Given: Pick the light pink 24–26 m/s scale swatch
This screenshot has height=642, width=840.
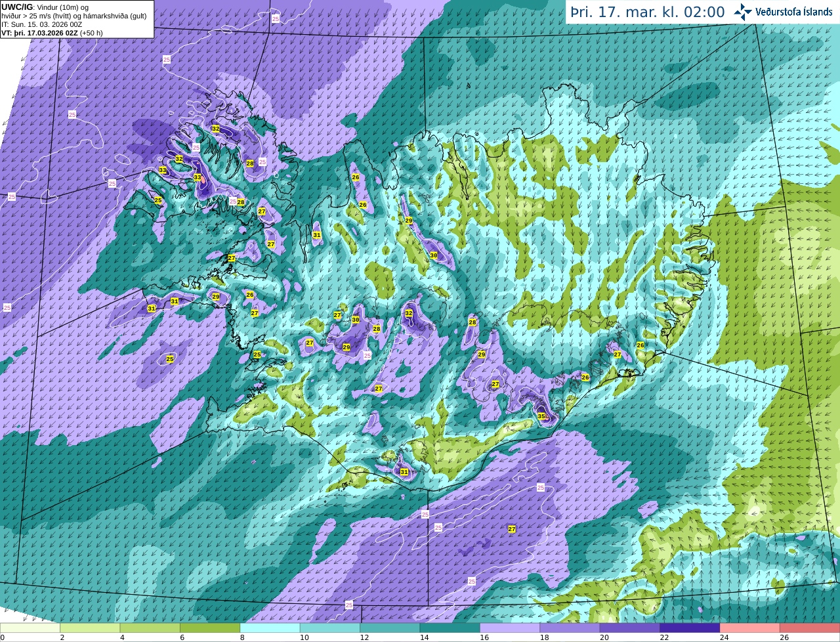Looking at the screenshot, I should pos(750,628).
